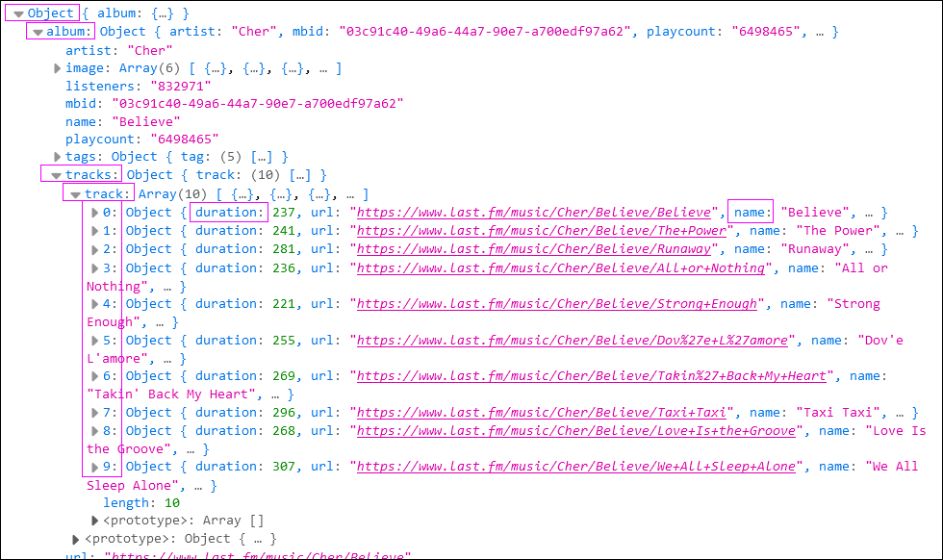
Task: Collapse the track Array(10) arrow
Action: click(75, 195)
